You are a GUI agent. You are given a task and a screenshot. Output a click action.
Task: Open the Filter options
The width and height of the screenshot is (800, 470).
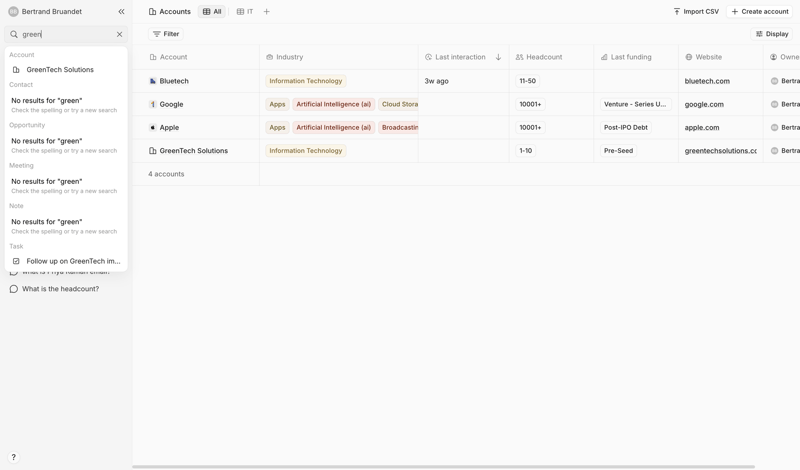(x=166, y=34)
